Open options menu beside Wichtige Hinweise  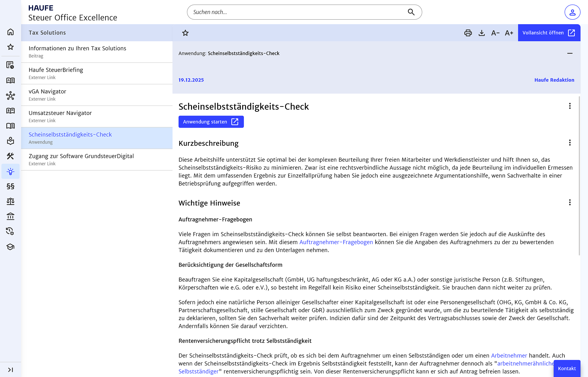point(570,202)
